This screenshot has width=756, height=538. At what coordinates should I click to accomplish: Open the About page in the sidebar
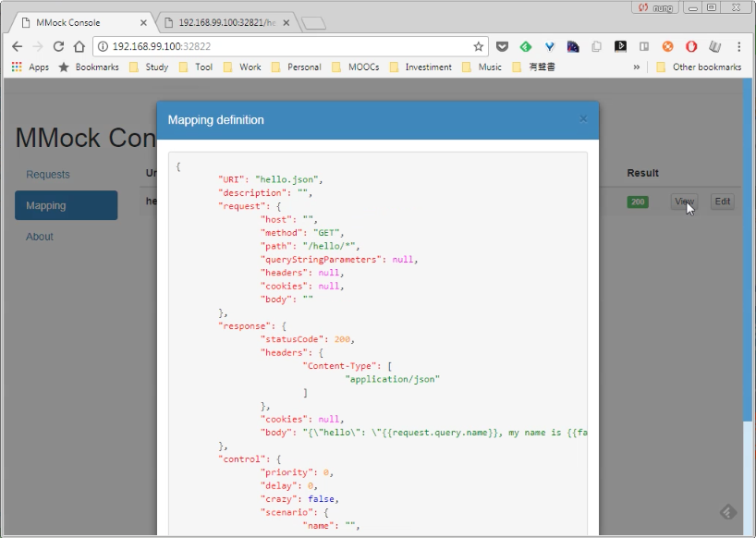(40, 237)
